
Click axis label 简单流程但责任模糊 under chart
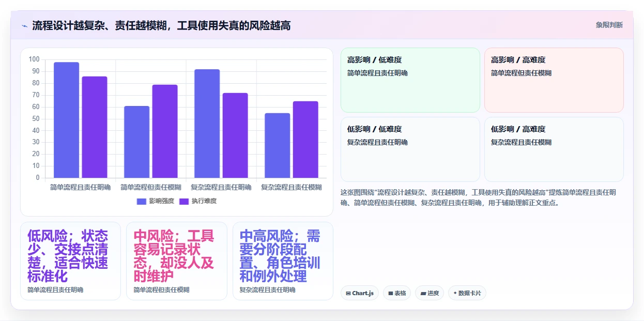pos(151,187)
